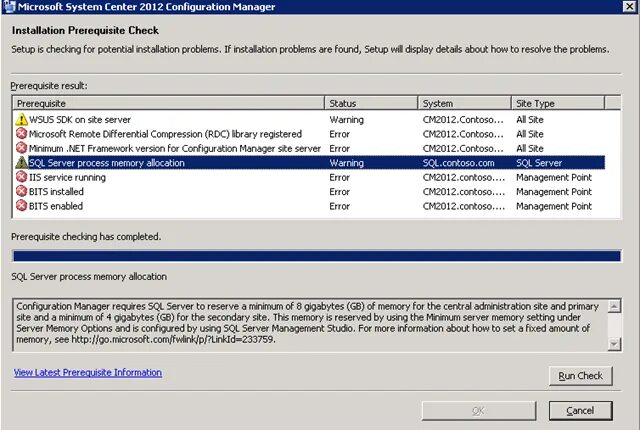Image resolution: width=640 pixels, height=430 pixels.
Task: Close the Configuration Manager dialog window
Action: click(630, 6)
